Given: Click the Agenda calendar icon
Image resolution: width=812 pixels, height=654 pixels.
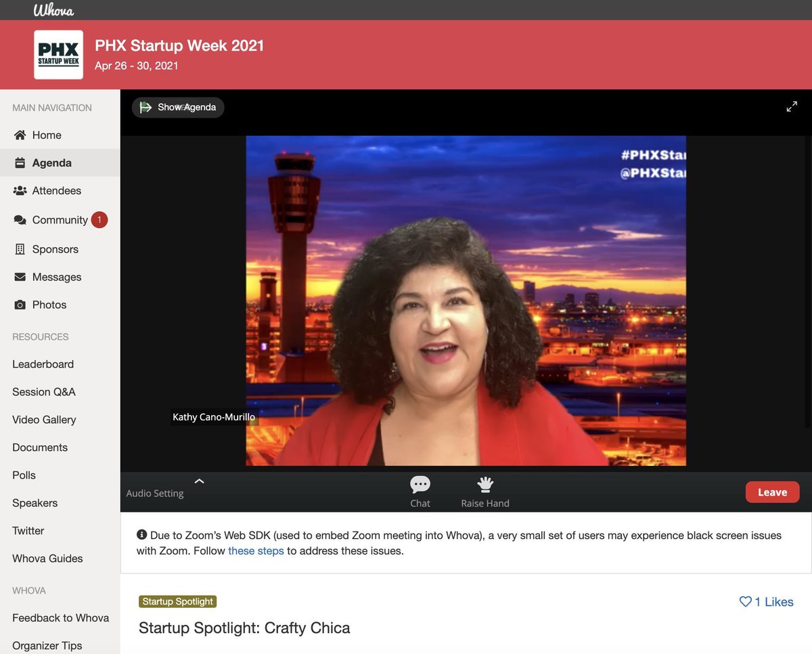Looking at the screenshot, I should tap(20, 162).
